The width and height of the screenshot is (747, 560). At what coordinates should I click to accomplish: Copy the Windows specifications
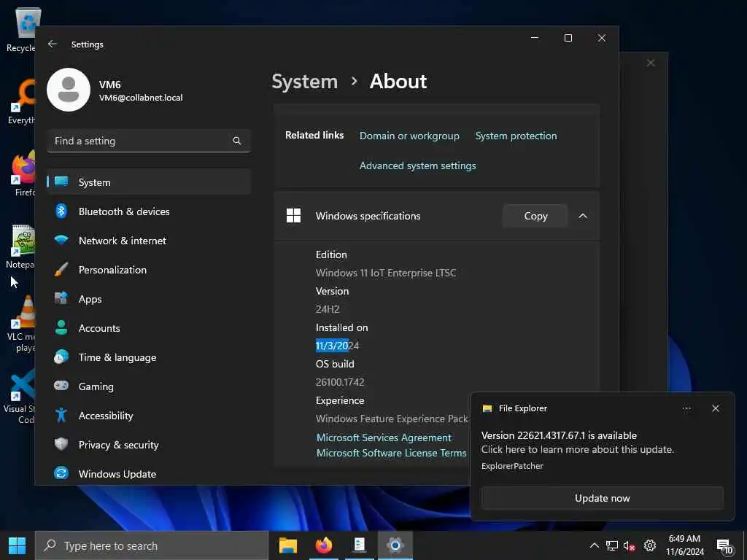pyautogui.click(x=535, y=216)
